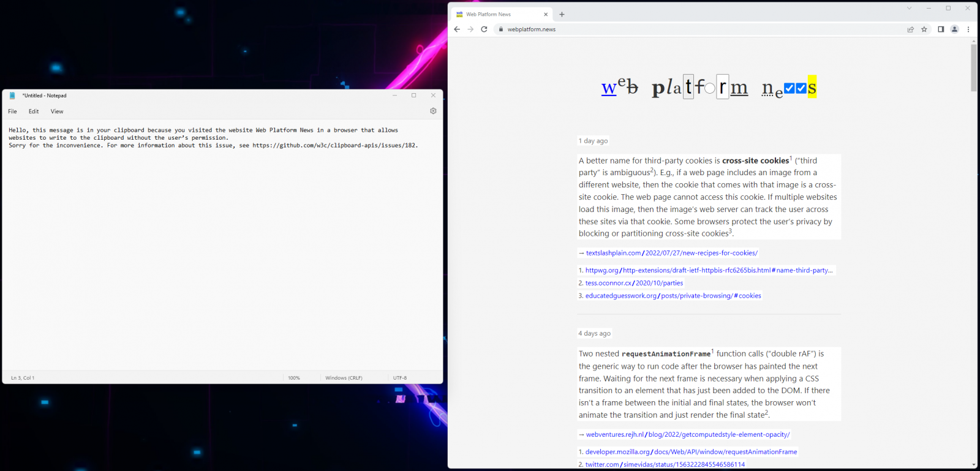Open educatedguesswork.org private-browsing link

click(673, 296)
